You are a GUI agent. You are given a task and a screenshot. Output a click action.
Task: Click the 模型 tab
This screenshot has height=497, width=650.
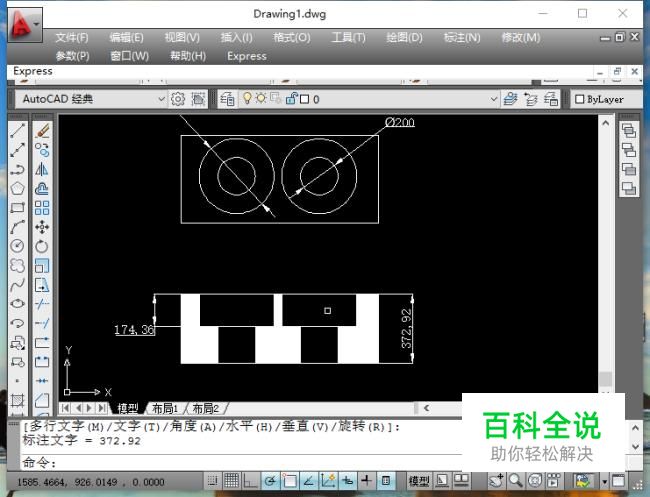(128, 408)
